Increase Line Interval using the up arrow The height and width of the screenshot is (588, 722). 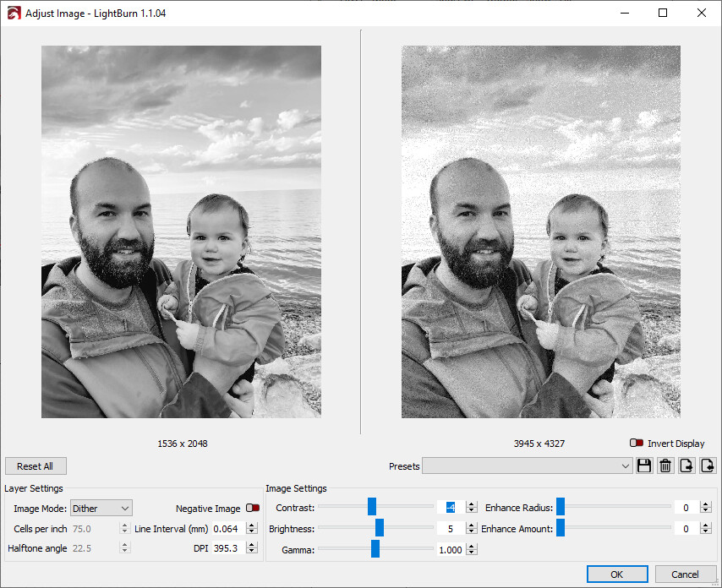252,525
